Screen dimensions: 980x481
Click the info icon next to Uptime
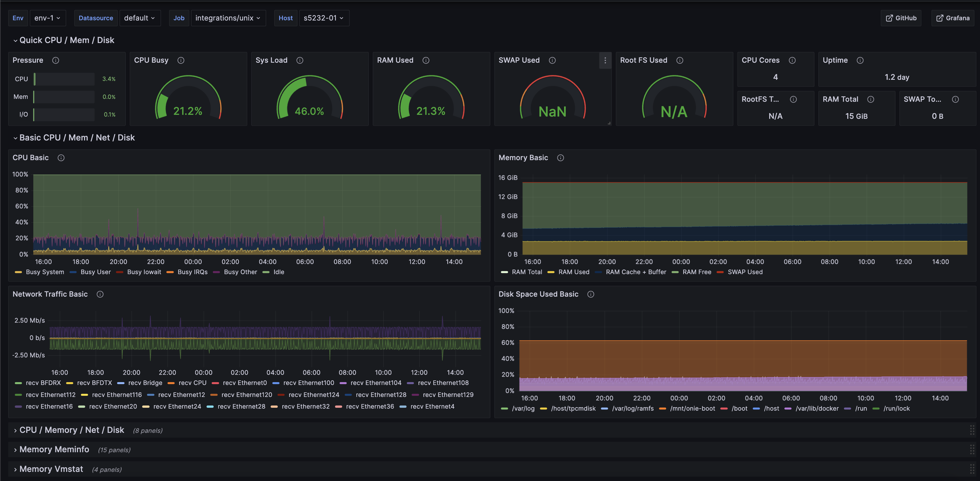(x=860, y=60)
